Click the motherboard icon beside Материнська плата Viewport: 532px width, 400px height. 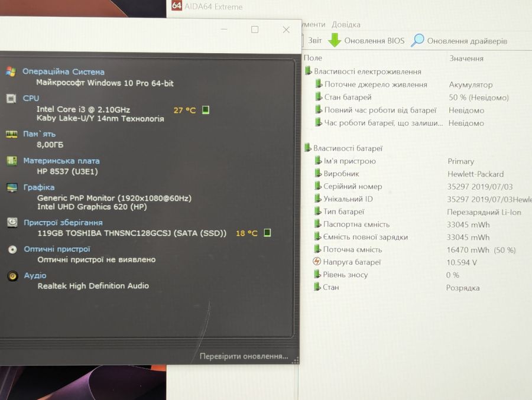tap(12, 161)
